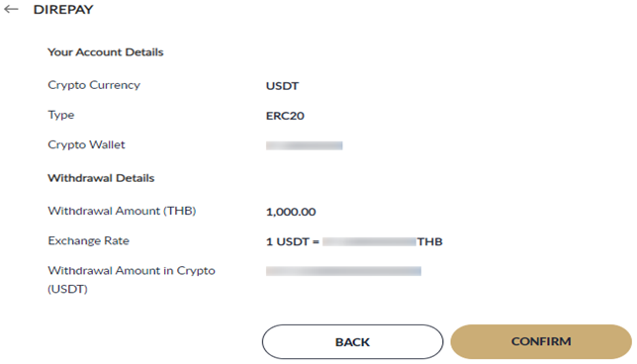Click the '1 USDT =' text

pyautogui.click(x=293, y=241)
